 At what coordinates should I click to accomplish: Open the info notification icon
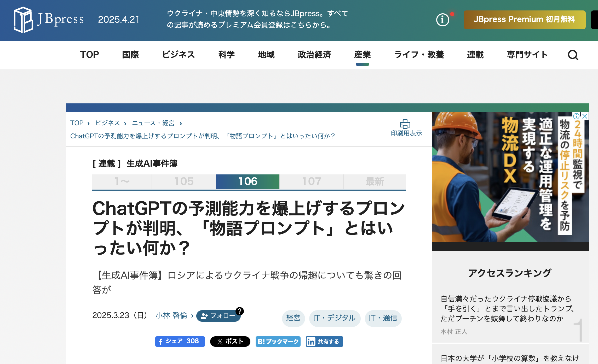pyautogui.click(x=443, y=20)
